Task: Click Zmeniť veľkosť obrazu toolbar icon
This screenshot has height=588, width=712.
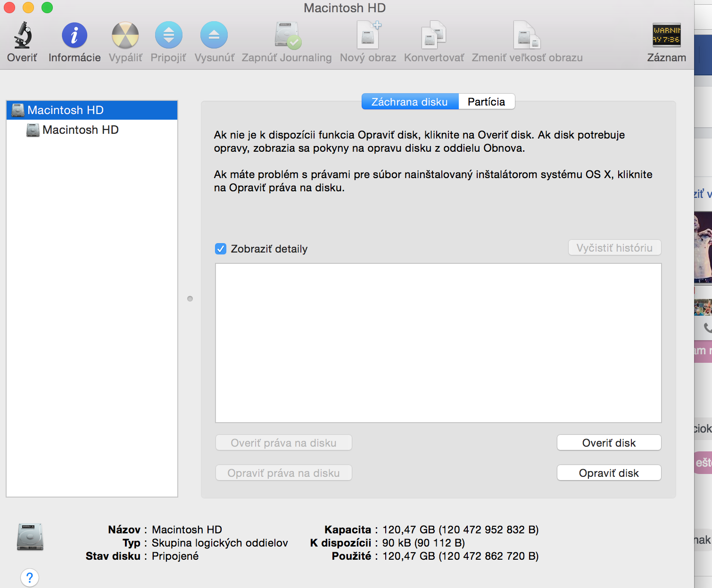Action: 527,35
